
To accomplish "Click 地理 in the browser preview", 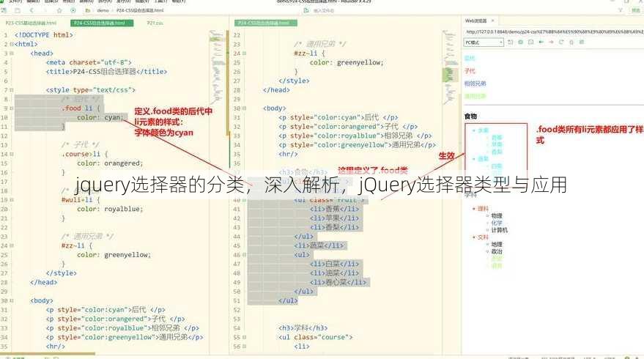I will (497, 245).
